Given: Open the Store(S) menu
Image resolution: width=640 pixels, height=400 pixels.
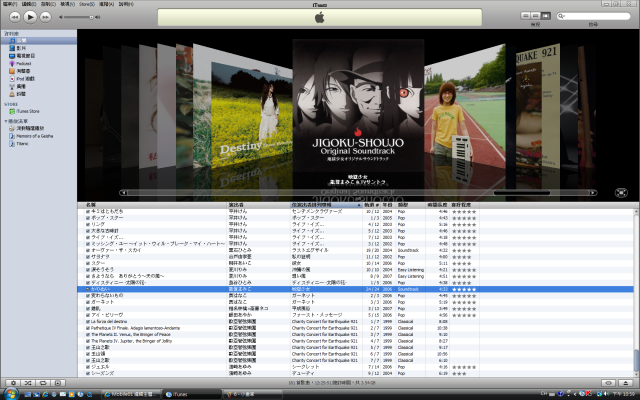Looking at the screenshot, I should point(87,4).
